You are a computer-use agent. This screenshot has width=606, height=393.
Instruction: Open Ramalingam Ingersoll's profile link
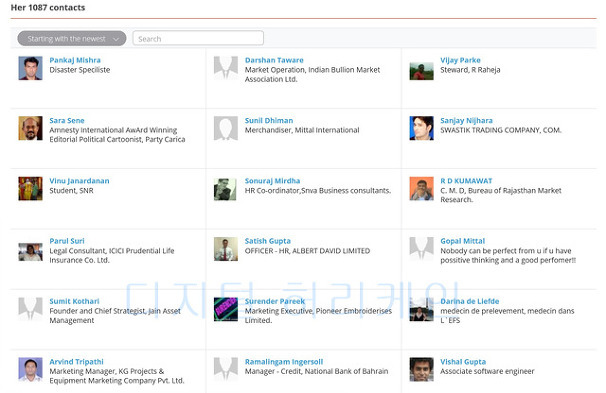pos(284,362)
